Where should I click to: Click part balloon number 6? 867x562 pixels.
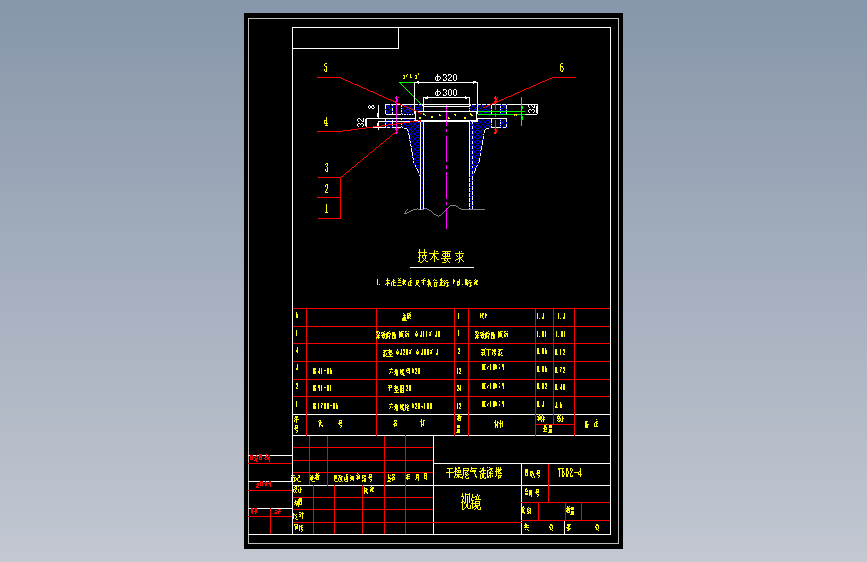point(562,67)
